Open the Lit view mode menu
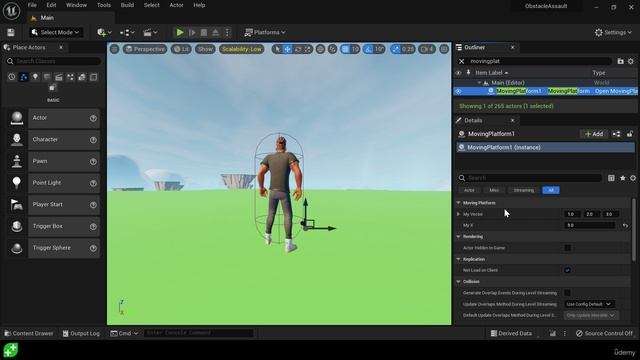 (x=181, y=49)
